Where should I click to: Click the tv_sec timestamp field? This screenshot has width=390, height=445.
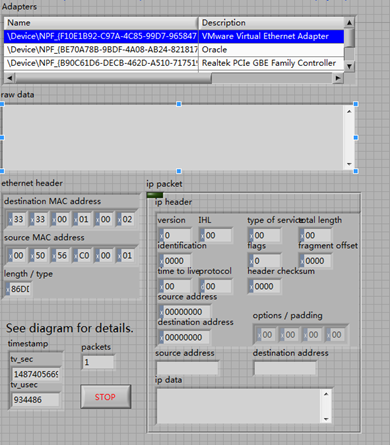(36, 374)
